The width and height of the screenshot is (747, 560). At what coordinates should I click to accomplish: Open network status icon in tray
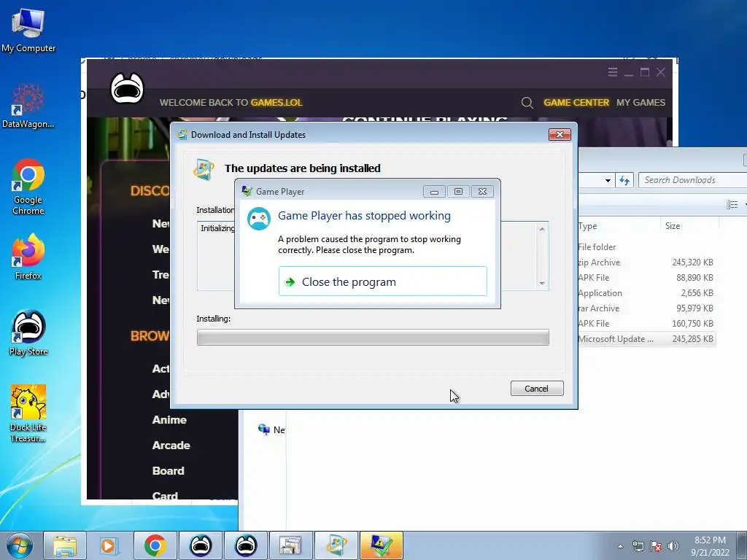point(638,546)
